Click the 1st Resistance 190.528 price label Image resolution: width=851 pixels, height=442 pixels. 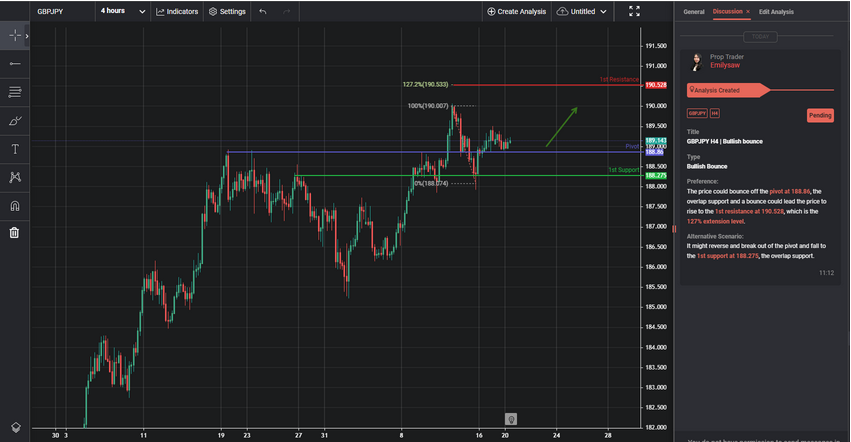click(x=656, y=85)
